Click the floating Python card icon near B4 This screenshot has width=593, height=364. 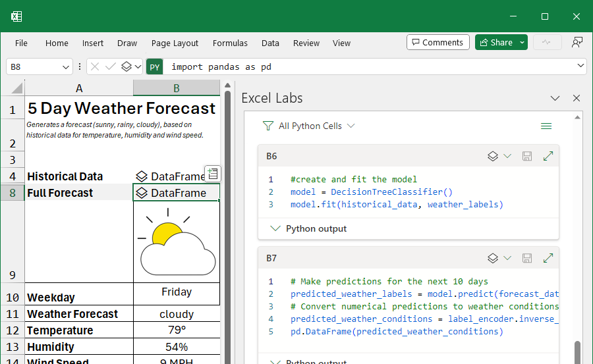(x=212, y=174)
